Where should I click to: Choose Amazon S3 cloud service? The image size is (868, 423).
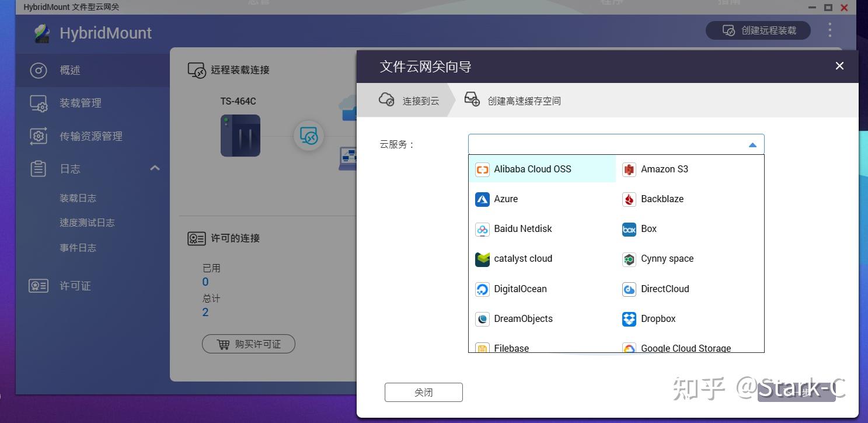(664, 169)
